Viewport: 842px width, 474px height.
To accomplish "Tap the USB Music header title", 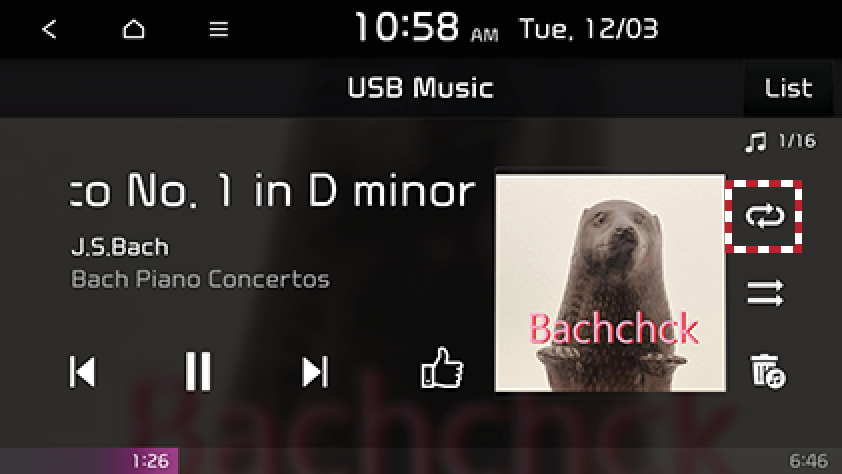I will 420,87.
